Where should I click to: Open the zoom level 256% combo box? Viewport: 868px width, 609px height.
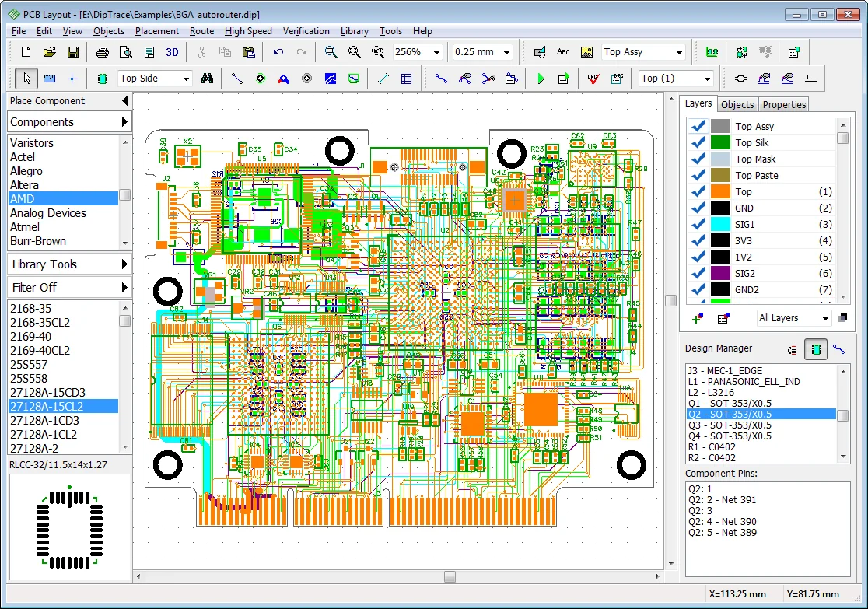pyautogui.click(x=416, y=52)
